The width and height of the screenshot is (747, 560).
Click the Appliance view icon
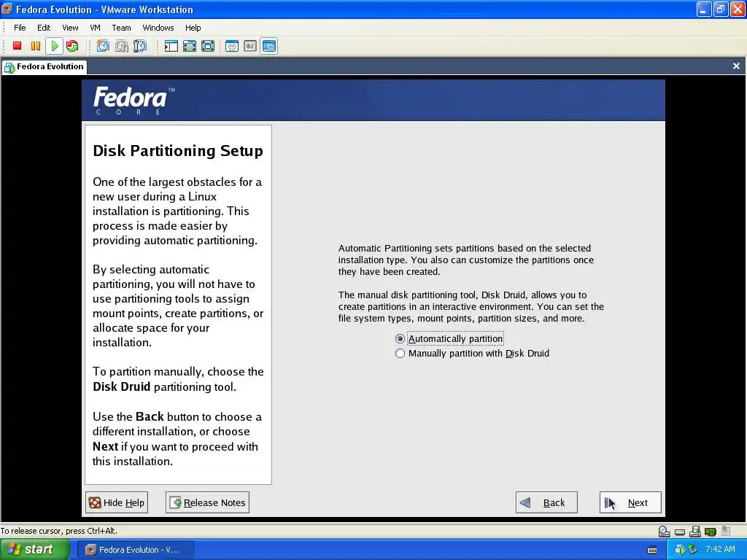tap(250, 46)
